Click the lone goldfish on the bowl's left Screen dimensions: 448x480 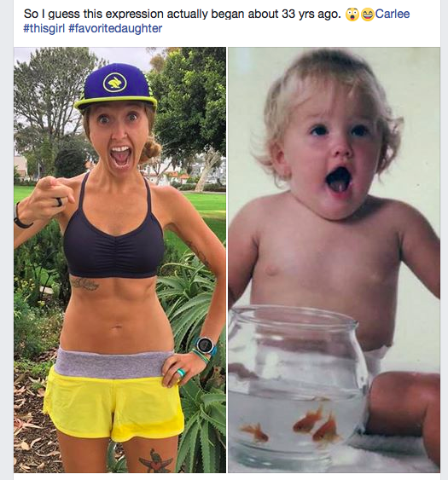[x=255, y=432]
